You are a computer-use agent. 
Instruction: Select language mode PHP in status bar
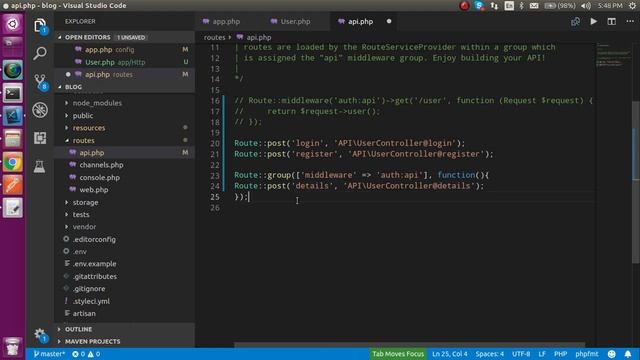560,354
